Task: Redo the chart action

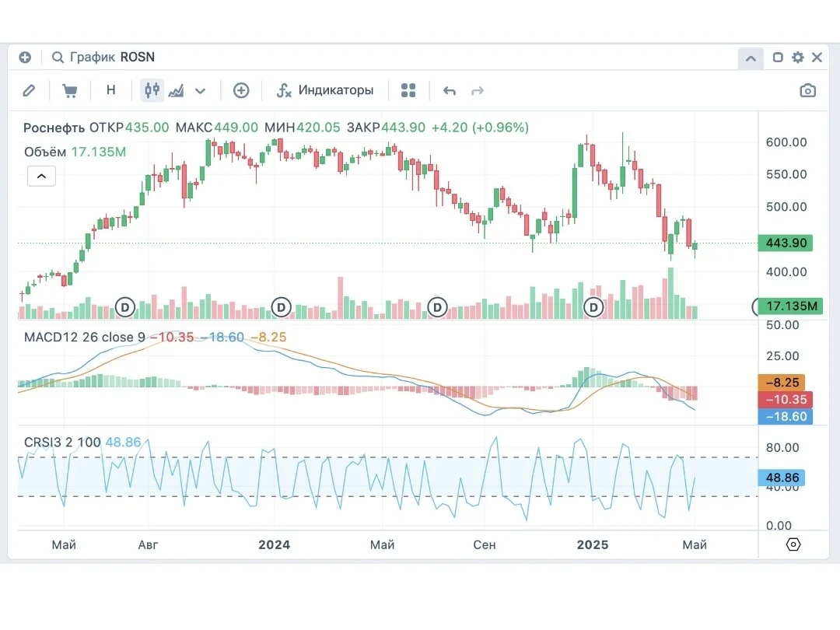Action: pos(478,91)
